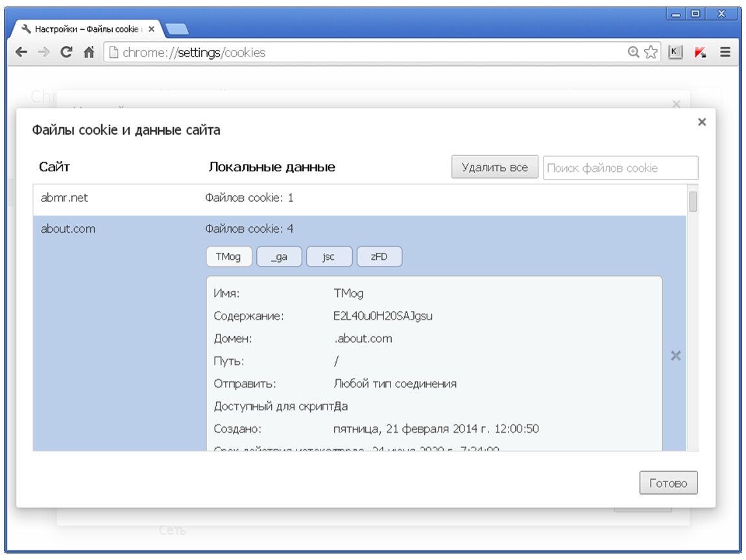Click the Сайт column header
The width and height of the screenshot is (746, 560).
[x=54, y=167]
